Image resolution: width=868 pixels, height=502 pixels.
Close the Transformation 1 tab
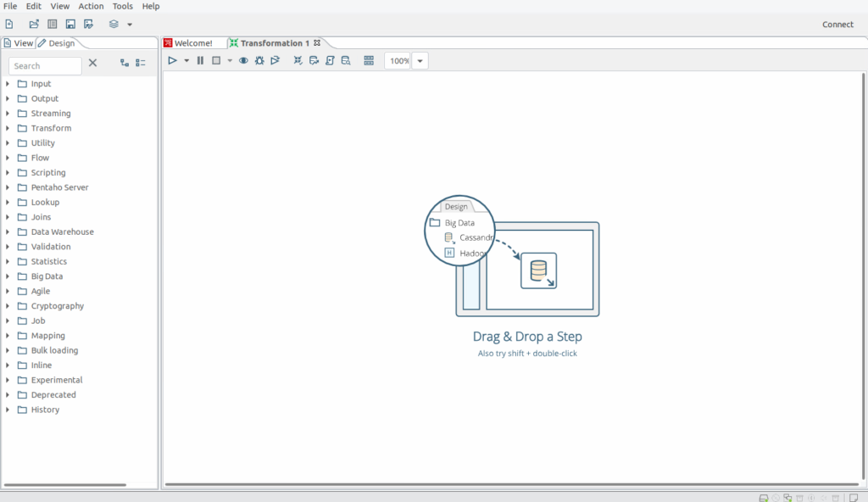(317, 42)
